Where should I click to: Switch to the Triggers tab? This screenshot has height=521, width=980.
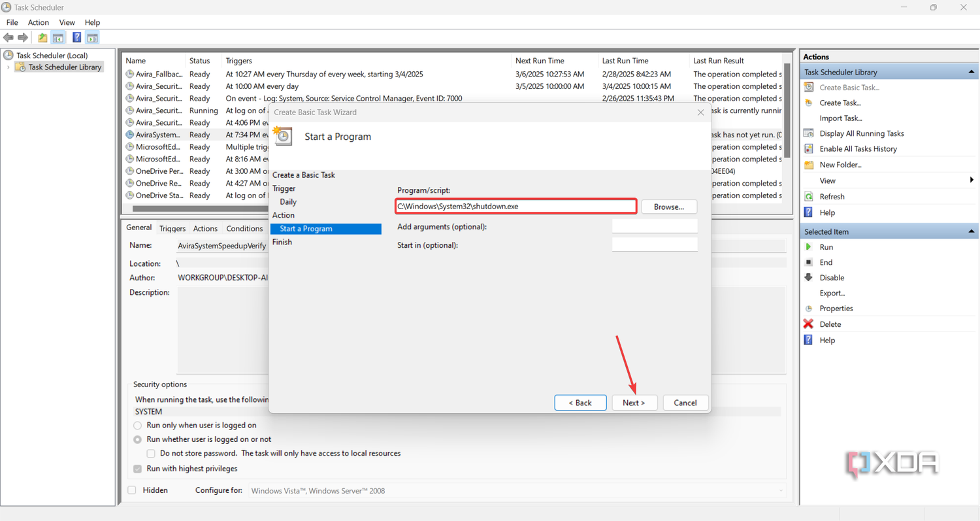pos(172,228)
